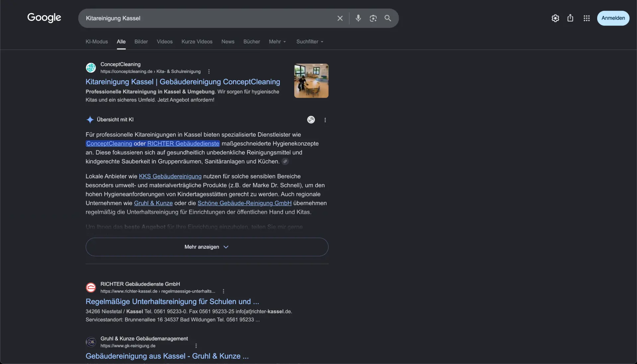Image resolution: width=637 pixels, height=364 pixels.
Task: Switch to the News tab
Action: (x=228, y=42)
